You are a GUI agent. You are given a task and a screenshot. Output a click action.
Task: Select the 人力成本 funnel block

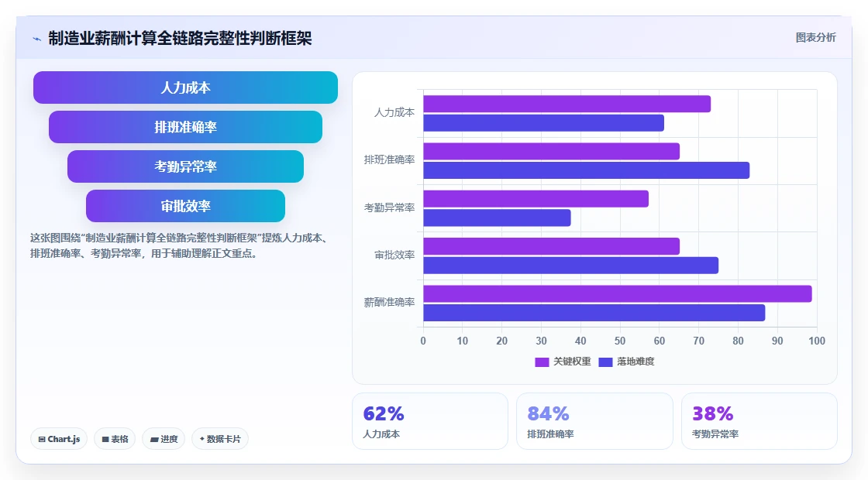point(185,87)
